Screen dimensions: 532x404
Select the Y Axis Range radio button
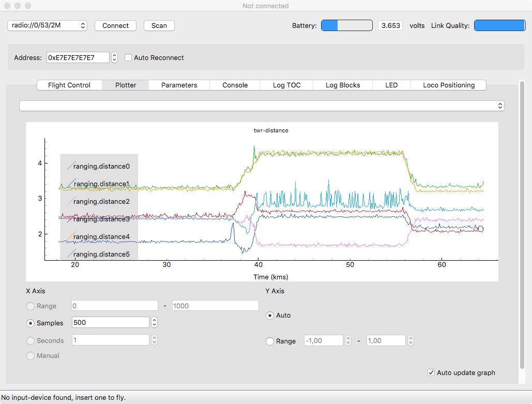coord(269,341)
